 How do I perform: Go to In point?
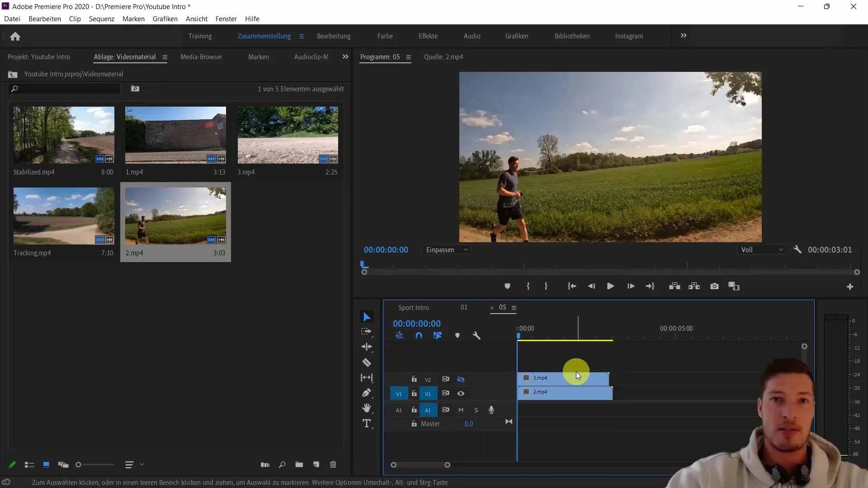572,286
